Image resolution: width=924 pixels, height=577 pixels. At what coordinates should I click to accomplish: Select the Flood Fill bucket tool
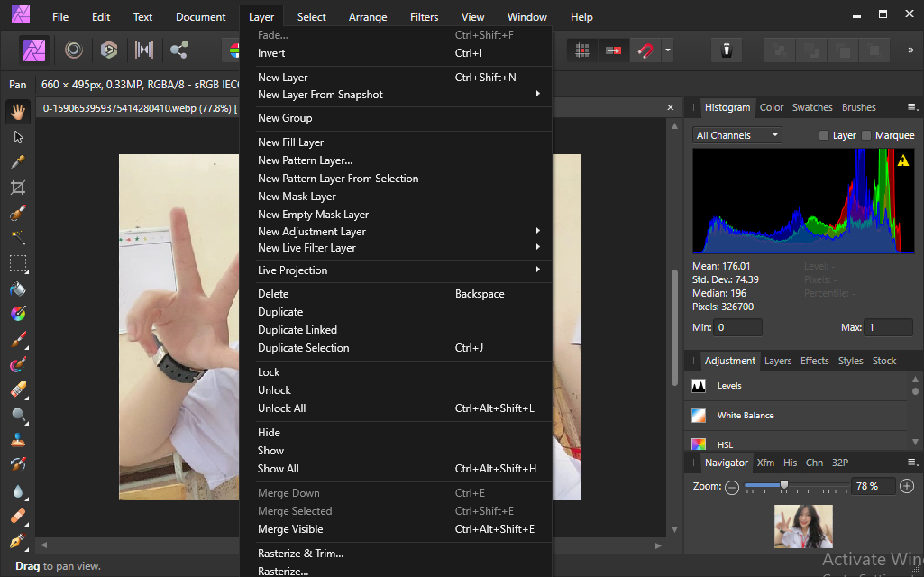pyautogui.click(x=17, y=289)
